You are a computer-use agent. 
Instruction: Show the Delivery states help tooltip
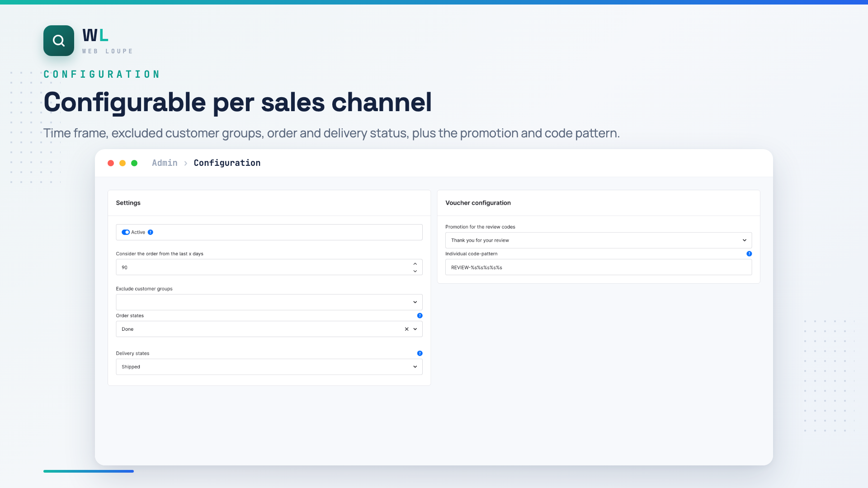(420, 353)
